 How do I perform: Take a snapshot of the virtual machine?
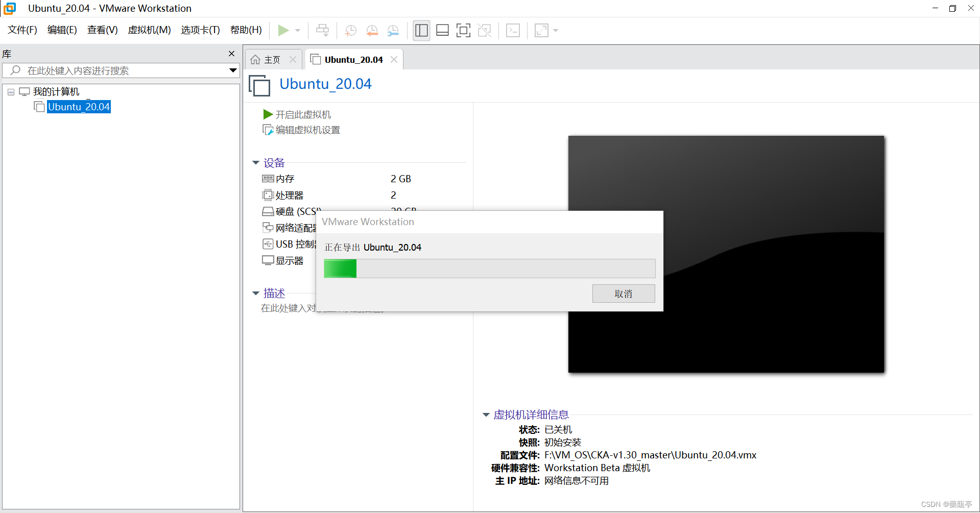(350, 30)
